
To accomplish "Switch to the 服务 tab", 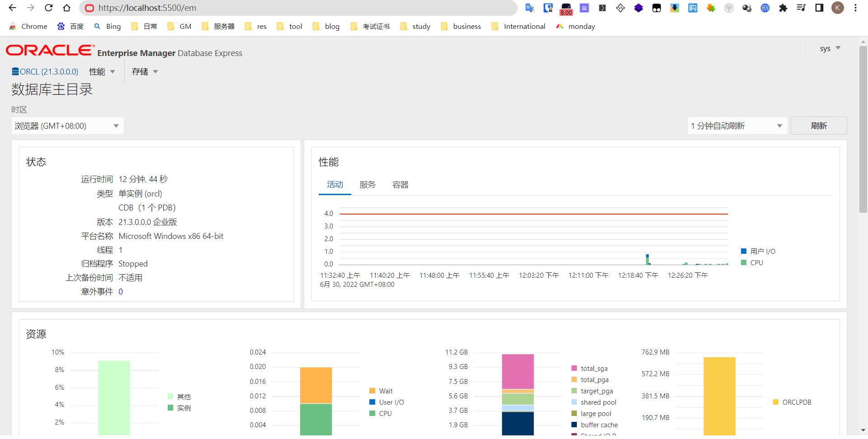I will click(368, 185).
